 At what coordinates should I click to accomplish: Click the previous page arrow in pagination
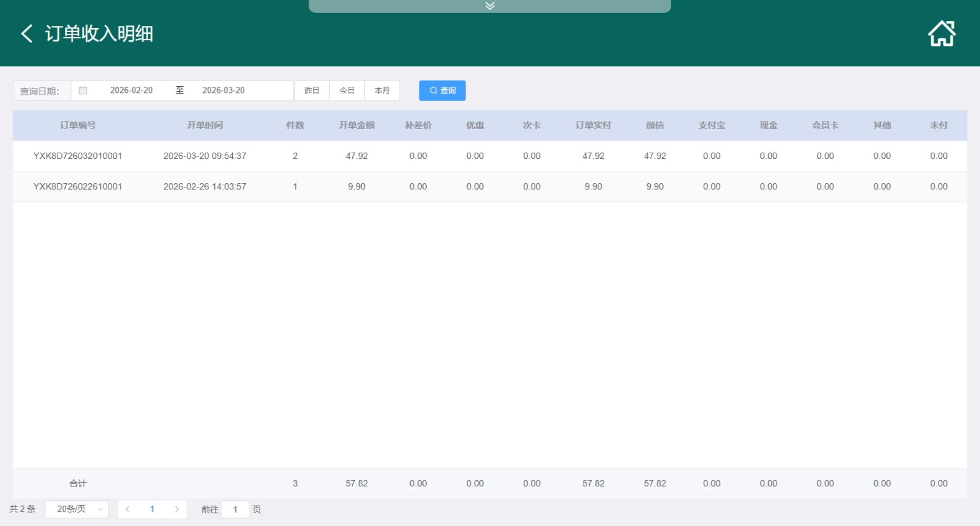click(x=128, y=509)
